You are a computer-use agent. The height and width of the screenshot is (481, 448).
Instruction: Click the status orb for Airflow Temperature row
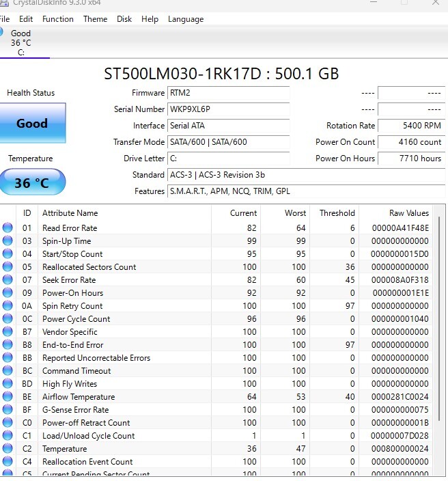click(x=8, y=397)
